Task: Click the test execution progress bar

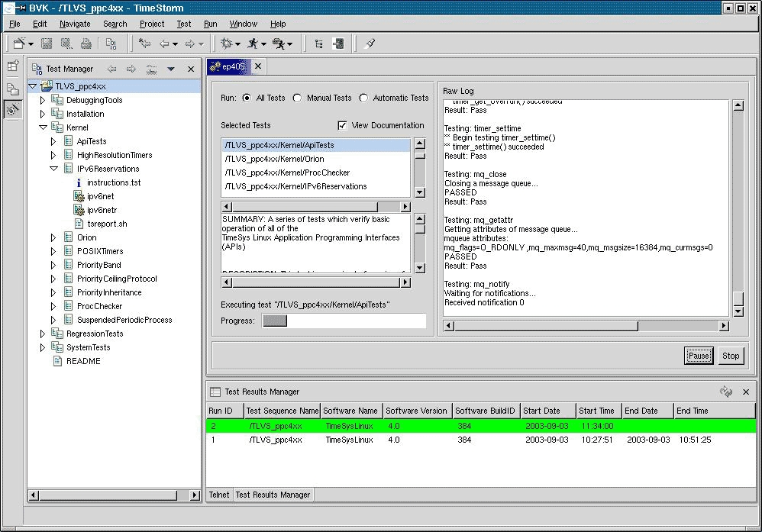Action: [x=344, y=321]
